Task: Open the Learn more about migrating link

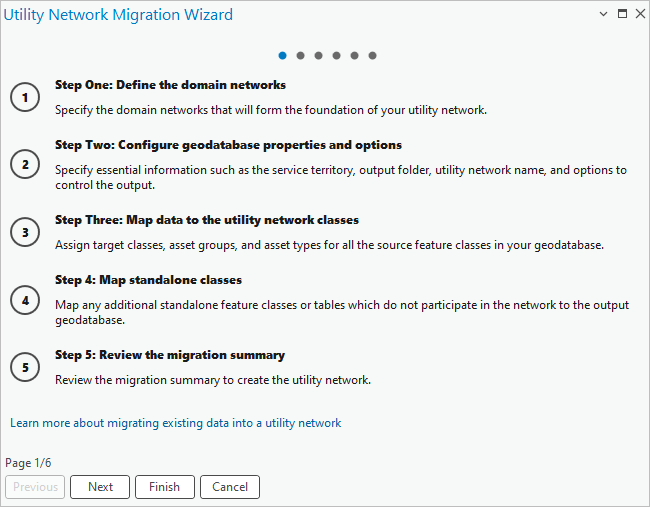Action: click(176, 423)
